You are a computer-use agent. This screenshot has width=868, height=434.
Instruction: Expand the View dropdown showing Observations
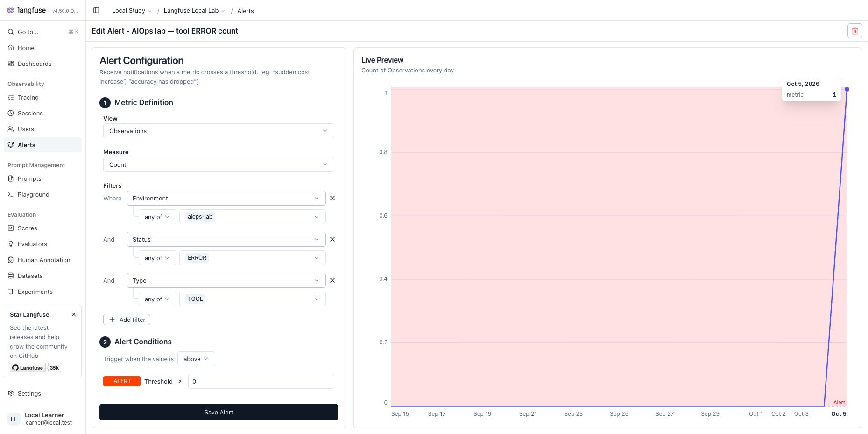(x=219, y=131)
